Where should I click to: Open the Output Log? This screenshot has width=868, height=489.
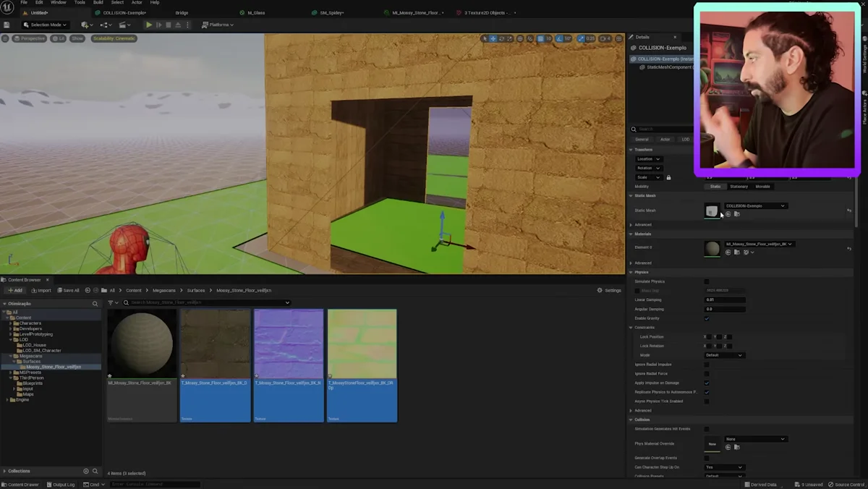(61, 485)
